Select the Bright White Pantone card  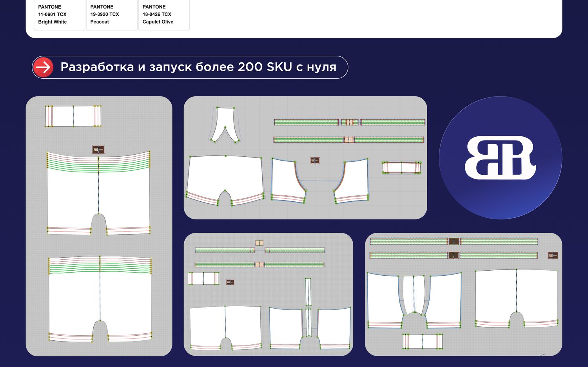[x=60, y=15]
